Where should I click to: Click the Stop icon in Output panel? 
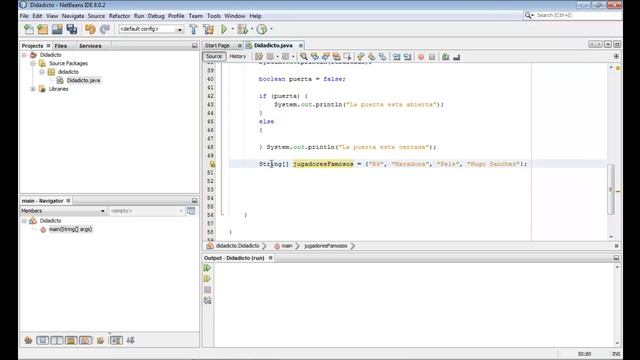[x=207, y=290]
